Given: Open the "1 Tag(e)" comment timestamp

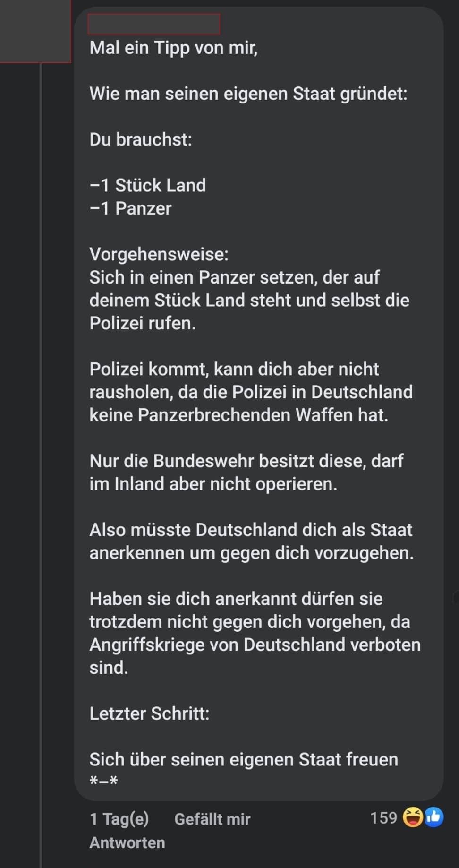Looking at the screenshot, I should pos(119,819).
